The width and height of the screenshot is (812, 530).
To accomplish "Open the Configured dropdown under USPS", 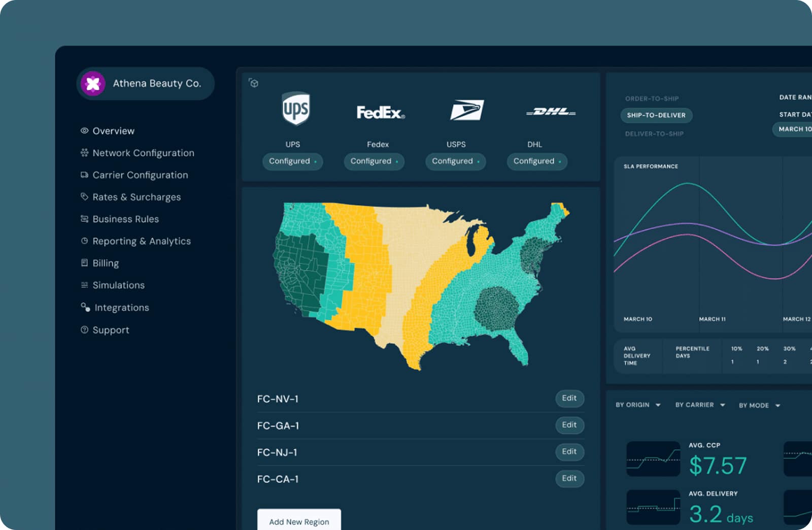I will [x=456, y=161].
